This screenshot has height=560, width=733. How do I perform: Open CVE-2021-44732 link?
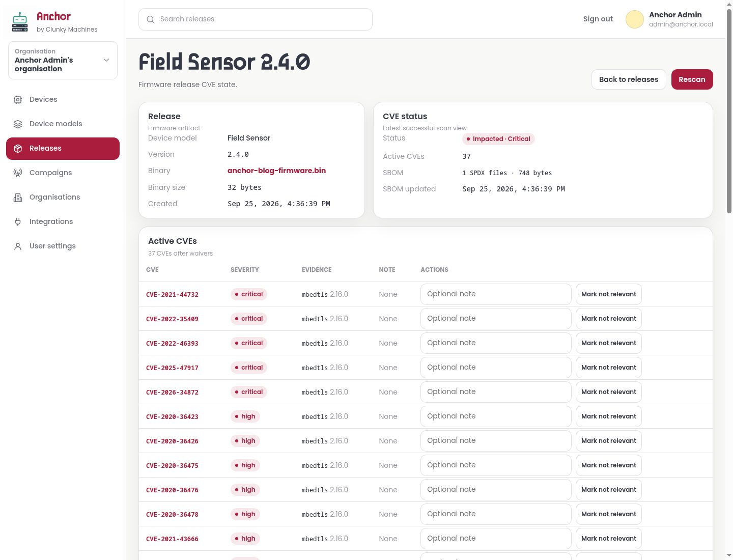172,295
